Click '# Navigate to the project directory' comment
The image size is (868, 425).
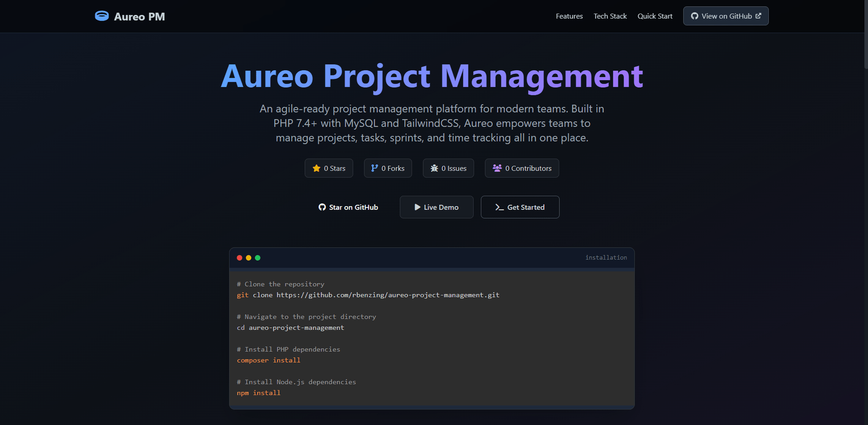click(307, 317)
